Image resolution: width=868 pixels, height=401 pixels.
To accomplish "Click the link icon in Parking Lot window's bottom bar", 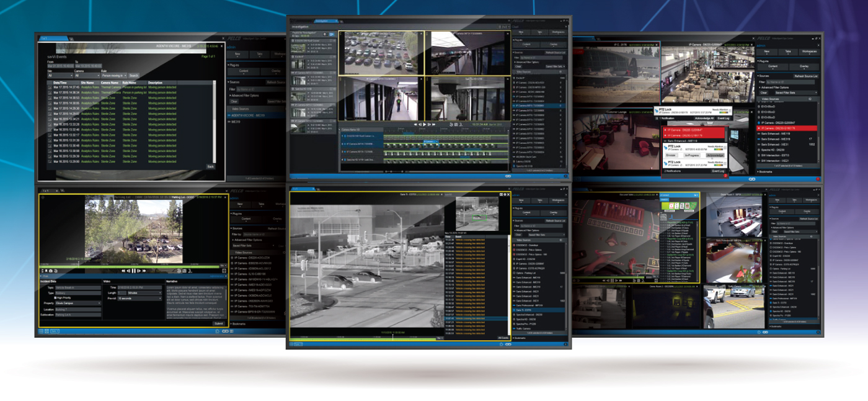I will click(x=225, y=331).
